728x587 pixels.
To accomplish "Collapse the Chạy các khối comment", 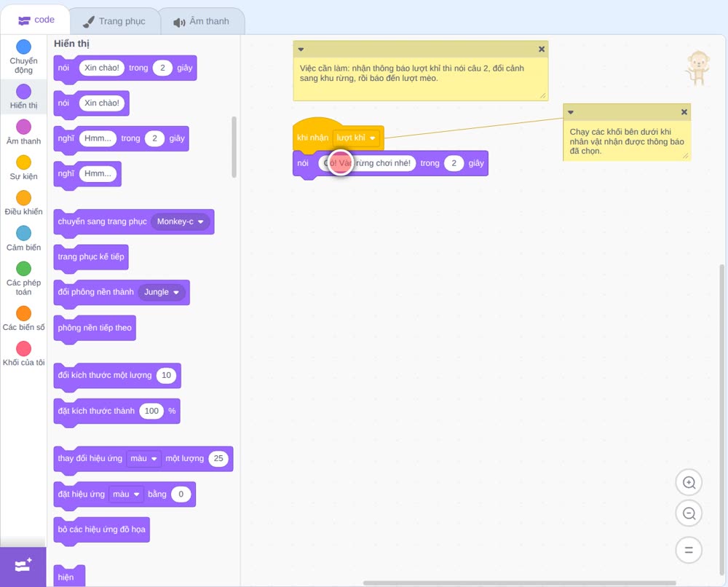I will coord(571,112).
